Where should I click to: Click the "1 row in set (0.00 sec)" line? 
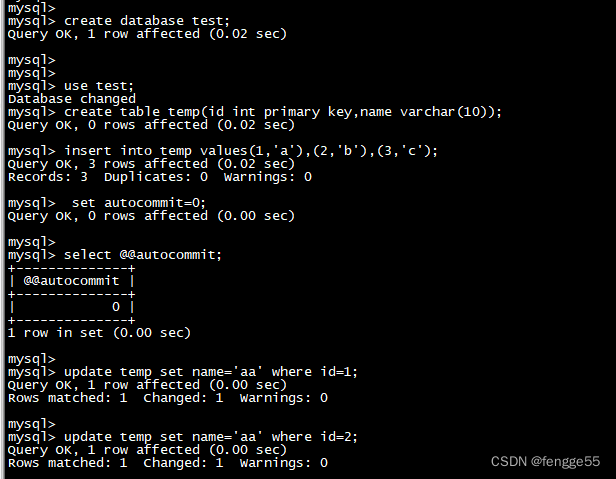(x=98, y=333)
